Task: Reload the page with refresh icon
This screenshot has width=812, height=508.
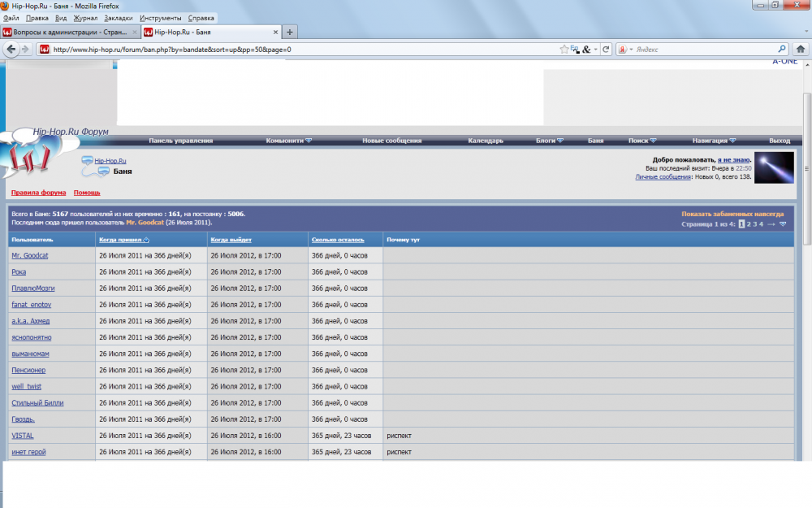Action: tap(606, 50)
